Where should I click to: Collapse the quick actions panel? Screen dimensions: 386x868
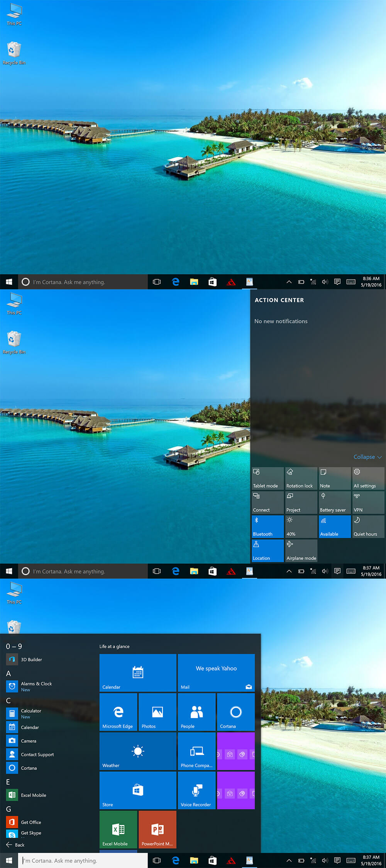tap(367, 457)
